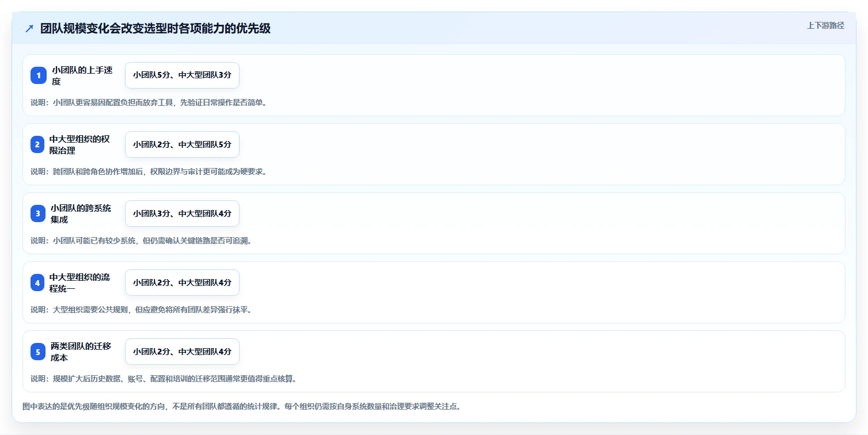
Task: Click the heading 小团队的跨系统集成
Action: (81, 213)
